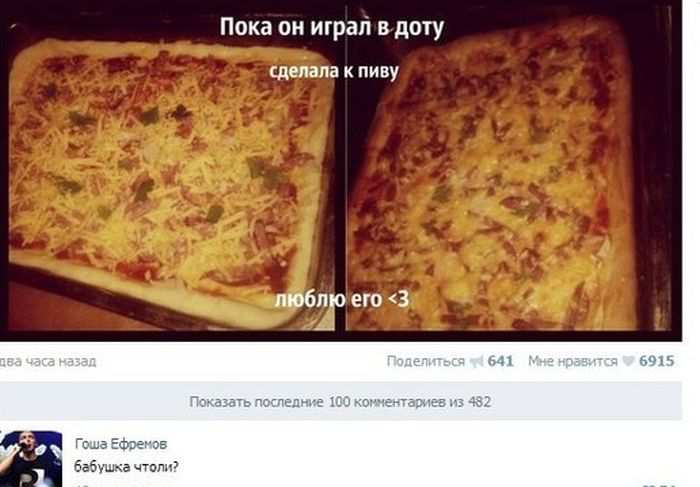Screen dimensions: 700x487
Task: Click the Мне нравится like link
Action: 573,361
